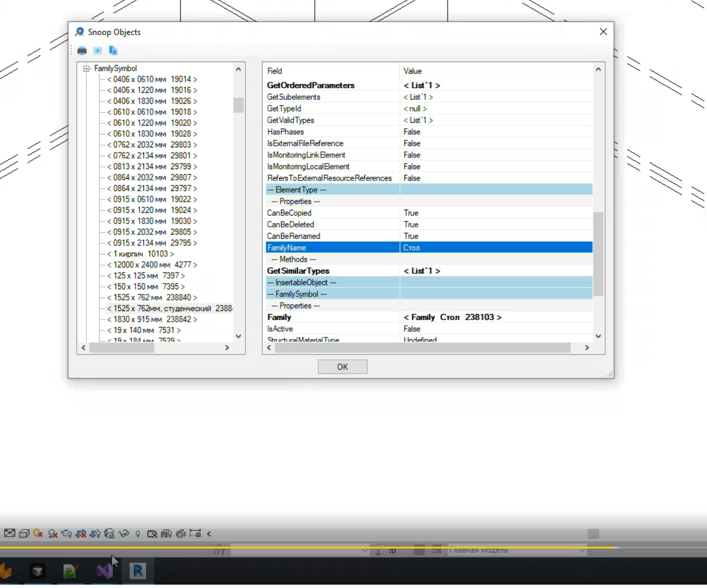Select the IsMonitoringLinkElement row

tap(429, 155)
